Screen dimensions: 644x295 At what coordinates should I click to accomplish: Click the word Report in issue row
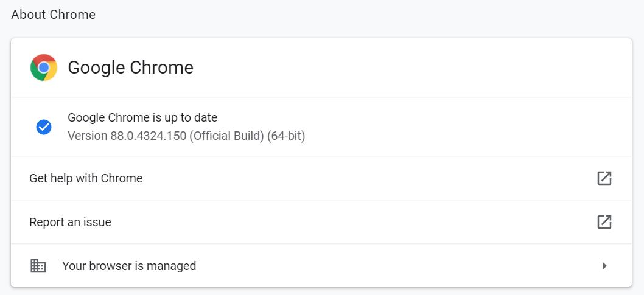46,222
